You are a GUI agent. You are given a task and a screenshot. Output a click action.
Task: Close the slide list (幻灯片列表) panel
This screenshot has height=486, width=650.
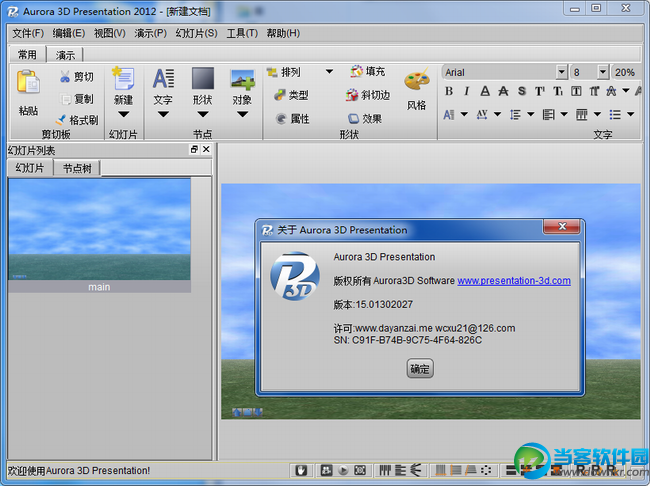(206, 149)
